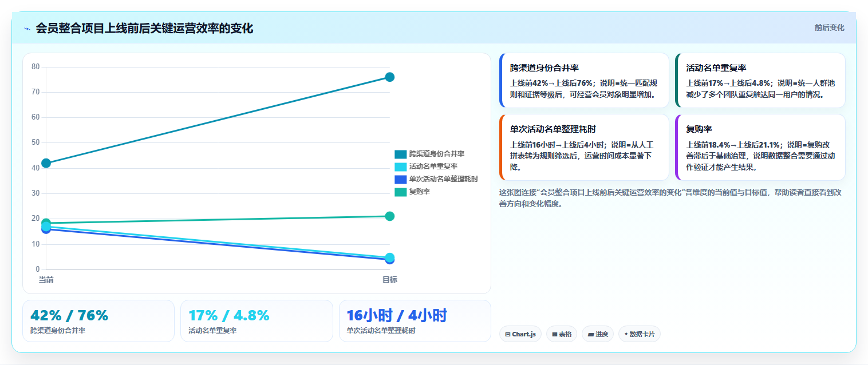The width and height of the screenshot is (868, 365).
Task: Select the 76 data point at 目标
Action: click(x=389, y=77)
